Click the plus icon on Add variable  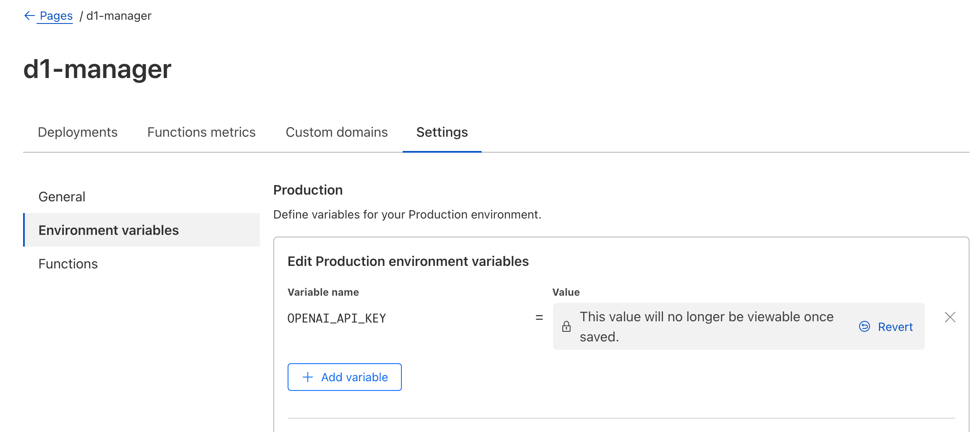coord(308,377)
